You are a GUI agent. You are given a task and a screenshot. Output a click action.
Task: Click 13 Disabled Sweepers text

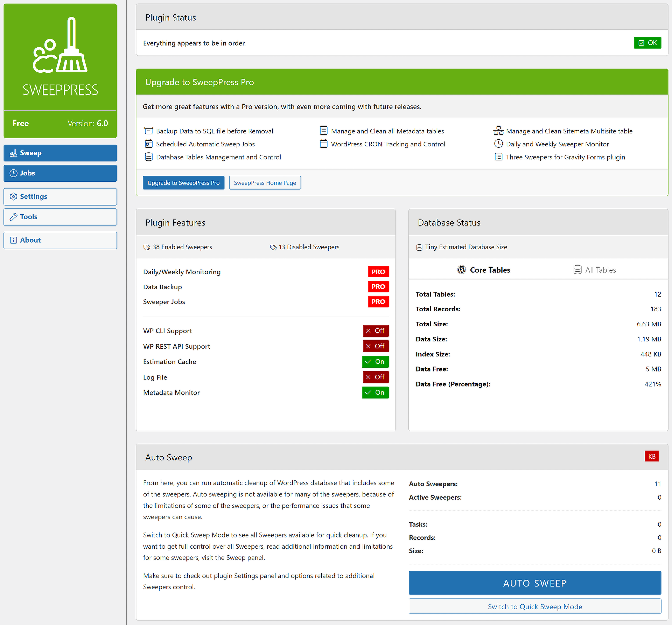click(x=309, y=247)
